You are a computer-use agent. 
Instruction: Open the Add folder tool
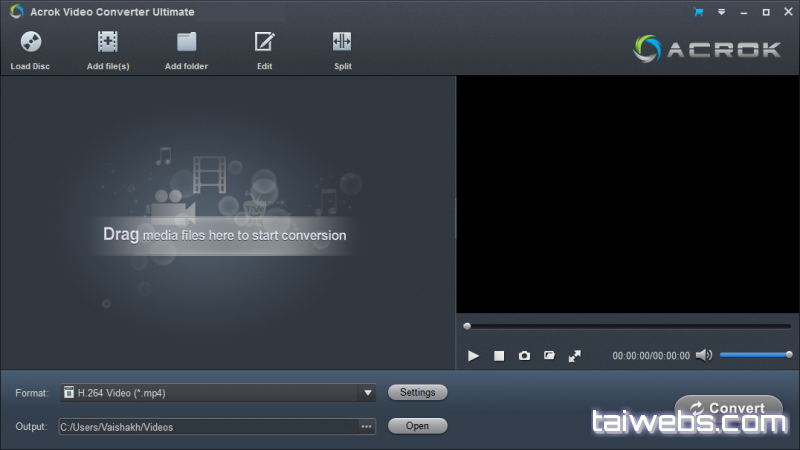186,42
